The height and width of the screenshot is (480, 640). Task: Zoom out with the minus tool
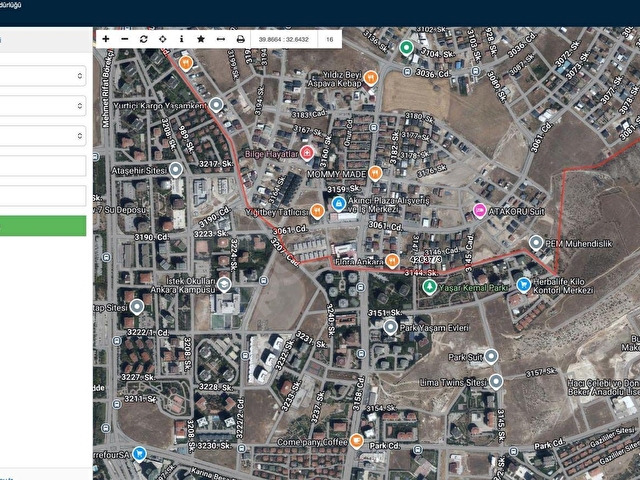125,39
